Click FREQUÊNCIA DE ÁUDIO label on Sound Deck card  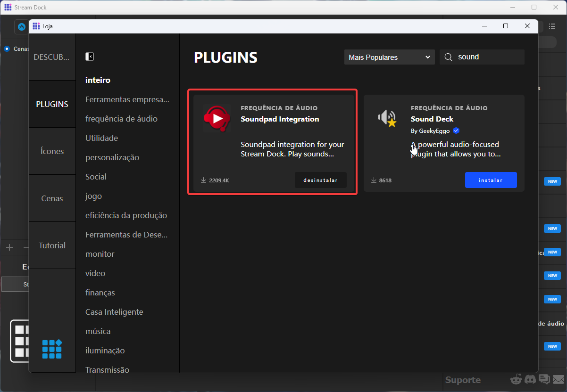(449, 108)
